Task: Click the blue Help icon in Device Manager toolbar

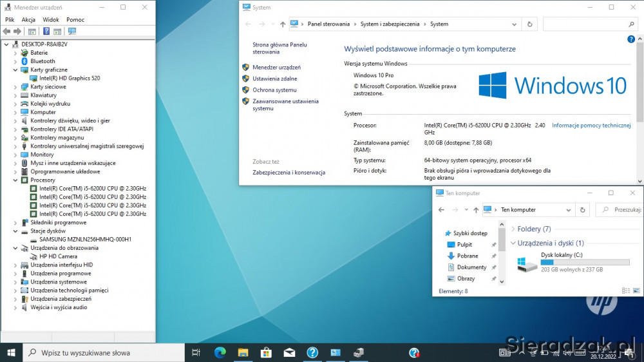Action: (x=46, y=31)
